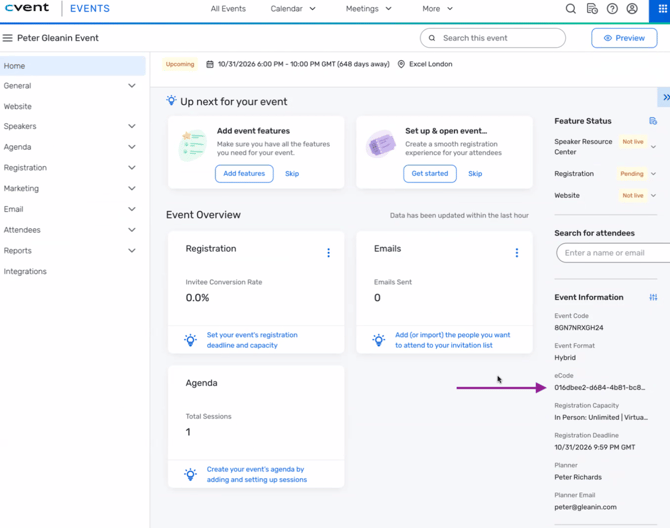Select All Events in top navigation

click(228, 9)
